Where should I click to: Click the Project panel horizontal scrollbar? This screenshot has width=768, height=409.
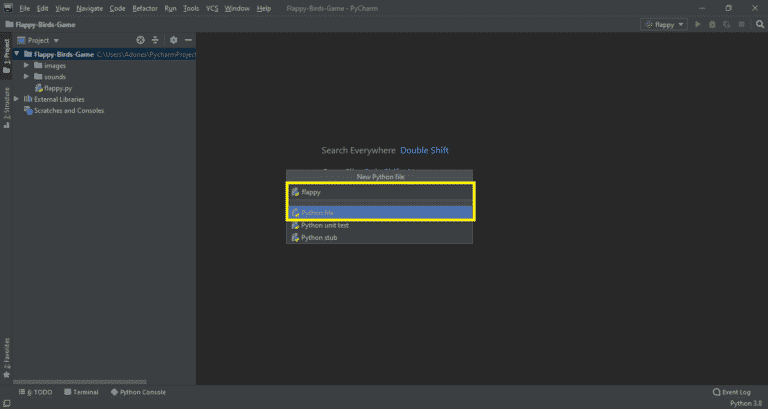point(80,382)
